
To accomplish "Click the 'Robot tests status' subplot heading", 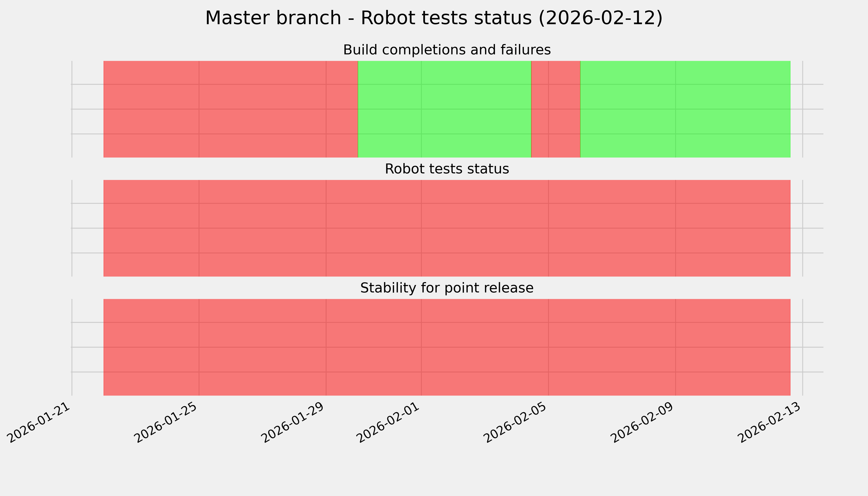I will pos(447,169).
